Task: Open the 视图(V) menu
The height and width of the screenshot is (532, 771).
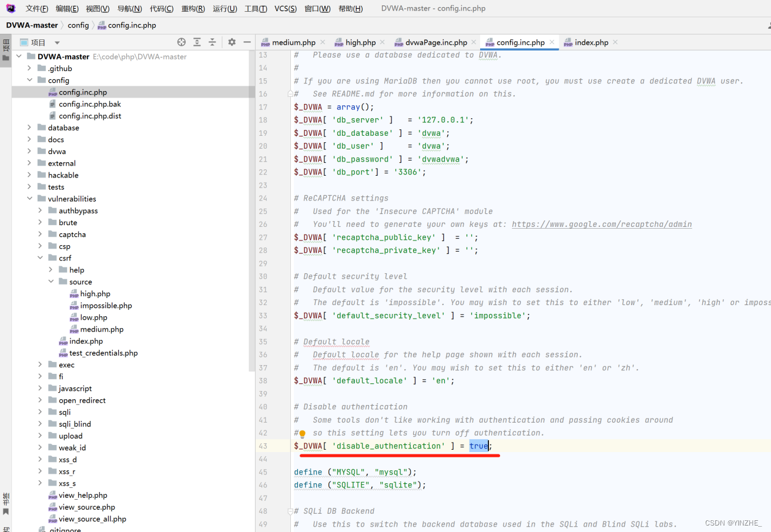Action: point(98,9)
